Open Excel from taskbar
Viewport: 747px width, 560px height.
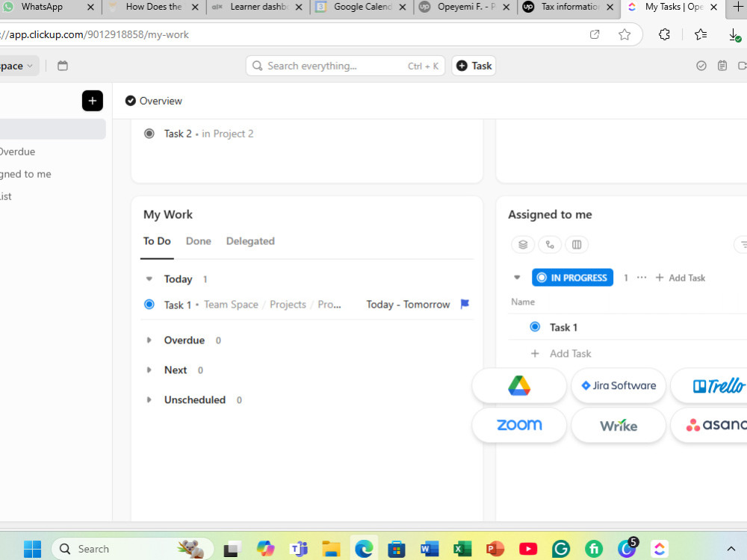coord(462,549)
